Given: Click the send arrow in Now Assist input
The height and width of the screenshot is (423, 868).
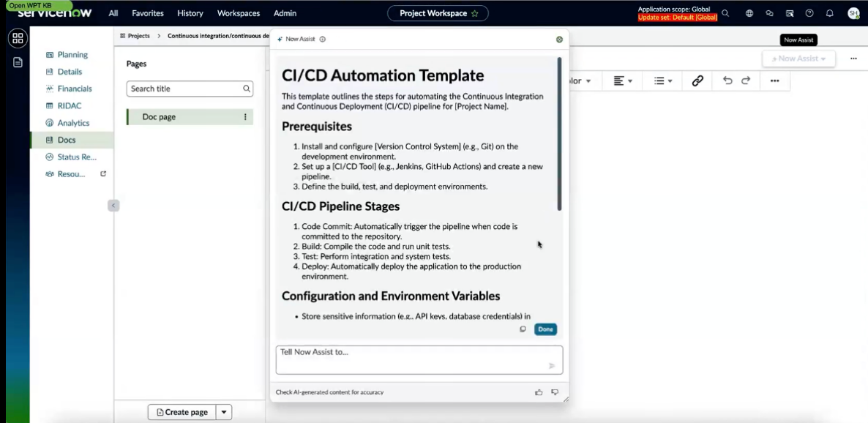Looking at the screenshot, I should point(551,365).
